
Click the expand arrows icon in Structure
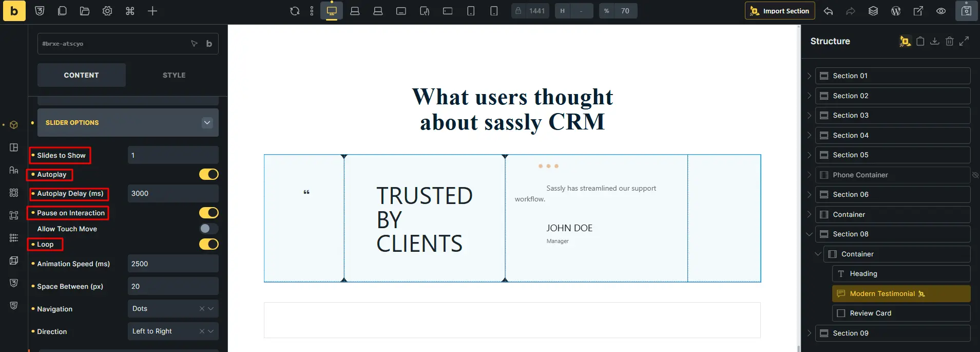pyautogui.click(x=964, y=41)
